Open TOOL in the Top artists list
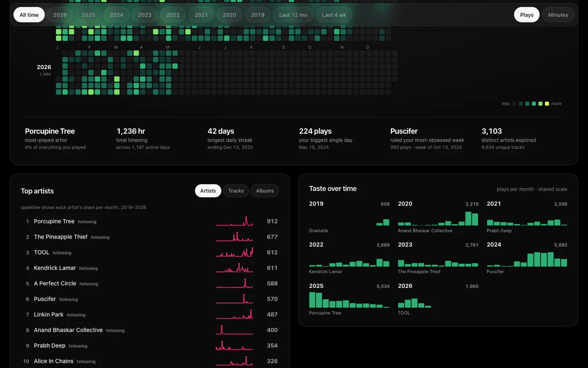 (150, 252)
